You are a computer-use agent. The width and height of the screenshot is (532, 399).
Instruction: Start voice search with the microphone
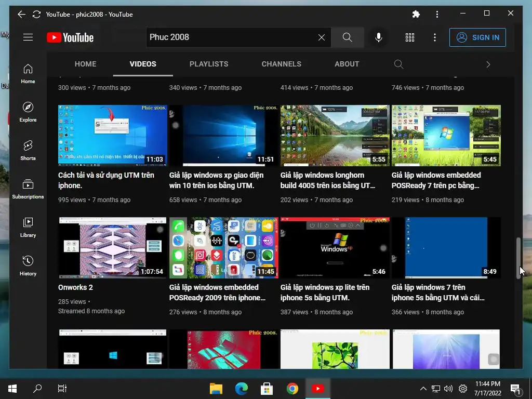coord(379,37)
